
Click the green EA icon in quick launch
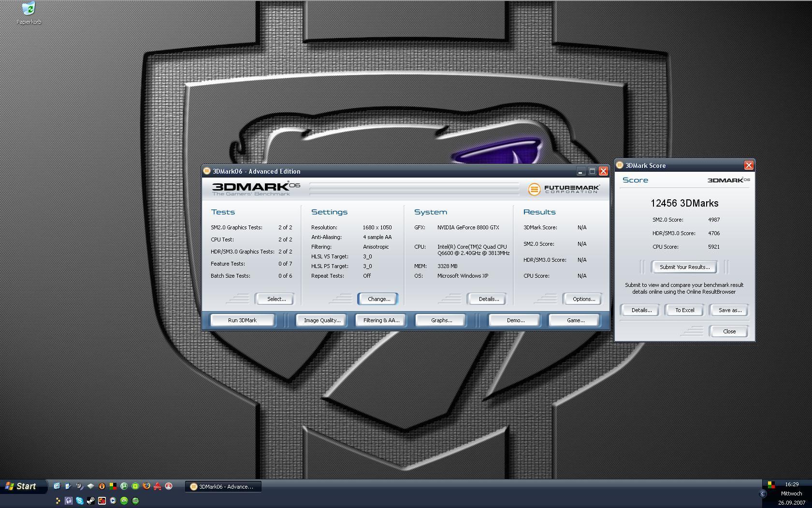124,501
